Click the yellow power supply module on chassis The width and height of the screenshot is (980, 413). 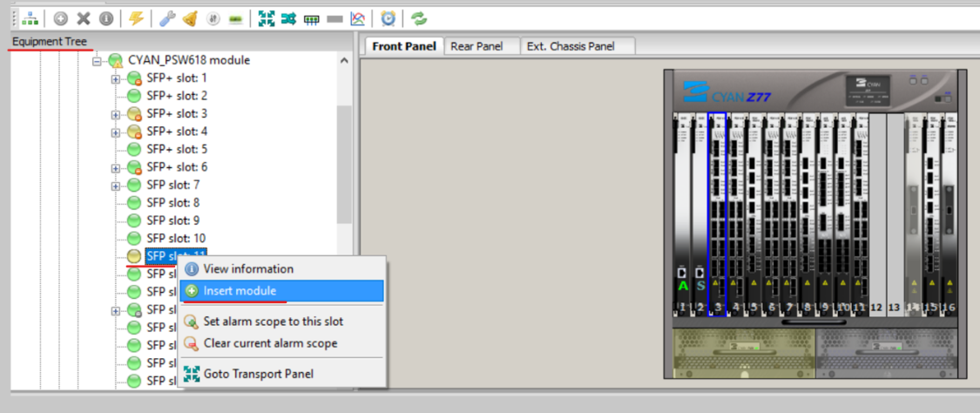(x=744, y=353)
